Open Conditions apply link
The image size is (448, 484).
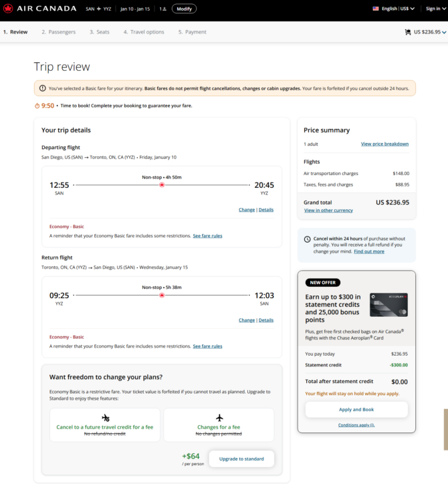[356, 425]
